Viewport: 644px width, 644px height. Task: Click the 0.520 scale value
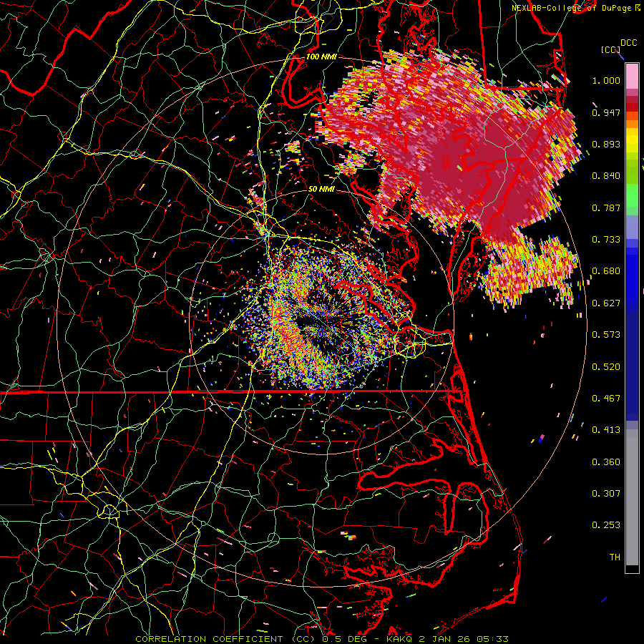pos(606,367)
